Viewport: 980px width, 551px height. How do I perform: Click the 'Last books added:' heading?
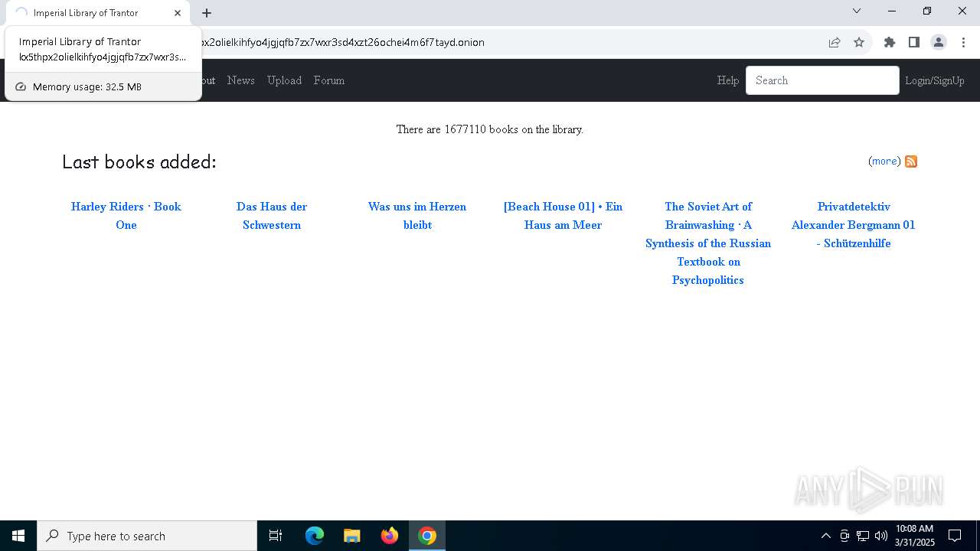tap(139, 161)
